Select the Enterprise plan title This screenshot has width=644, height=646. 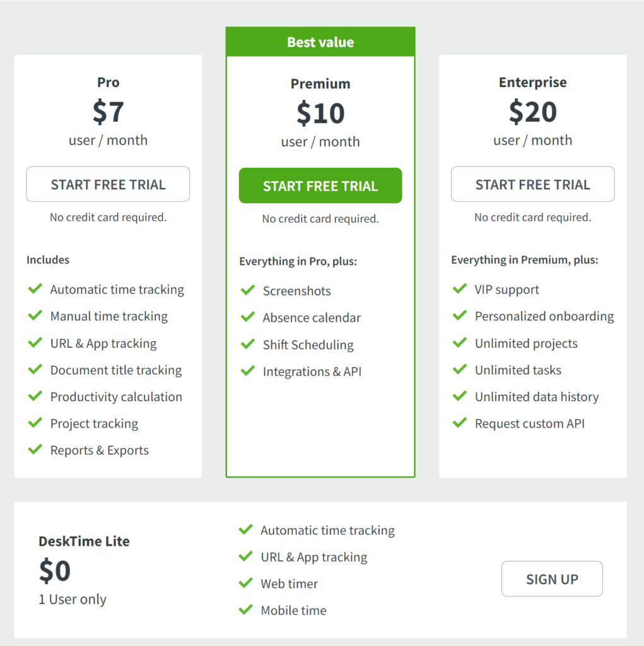tap(532, 82)
